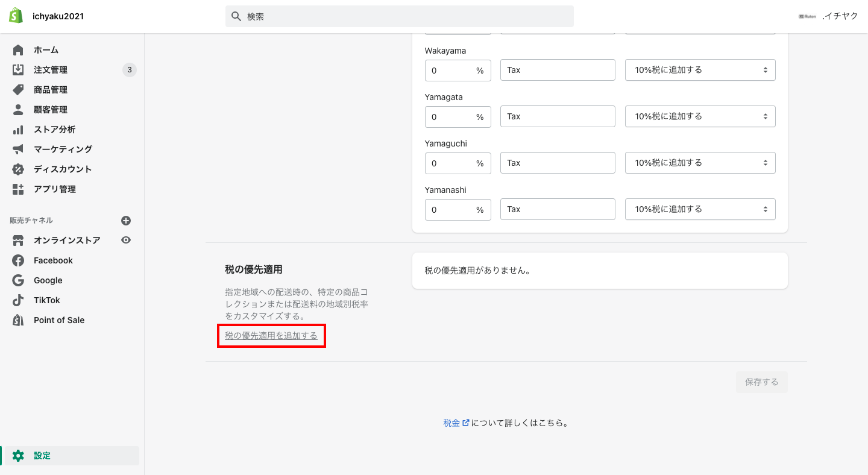Open Yamanashi tax type dropdown
The width and height of the screenshot is (868, 475).
[700, 209]
